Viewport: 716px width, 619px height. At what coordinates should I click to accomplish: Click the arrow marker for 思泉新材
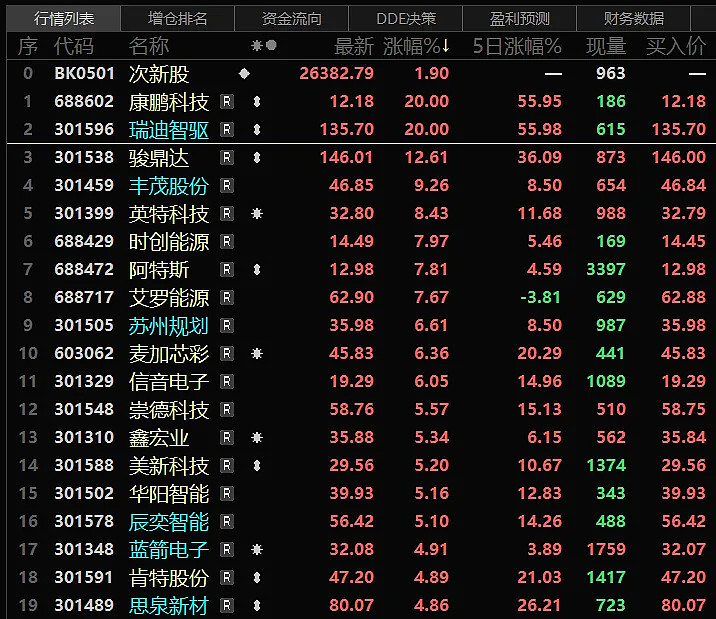(x=257, y=605)
